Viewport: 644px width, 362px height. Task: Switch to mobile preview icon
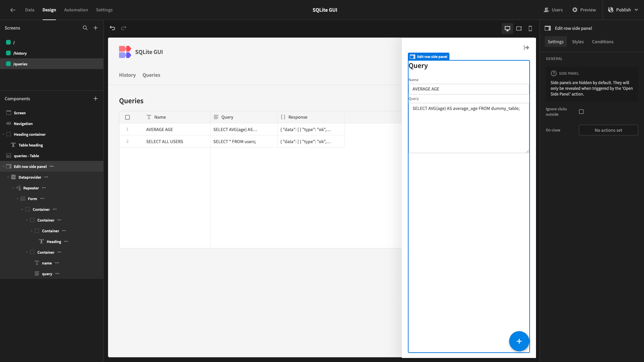coord(530,28)
